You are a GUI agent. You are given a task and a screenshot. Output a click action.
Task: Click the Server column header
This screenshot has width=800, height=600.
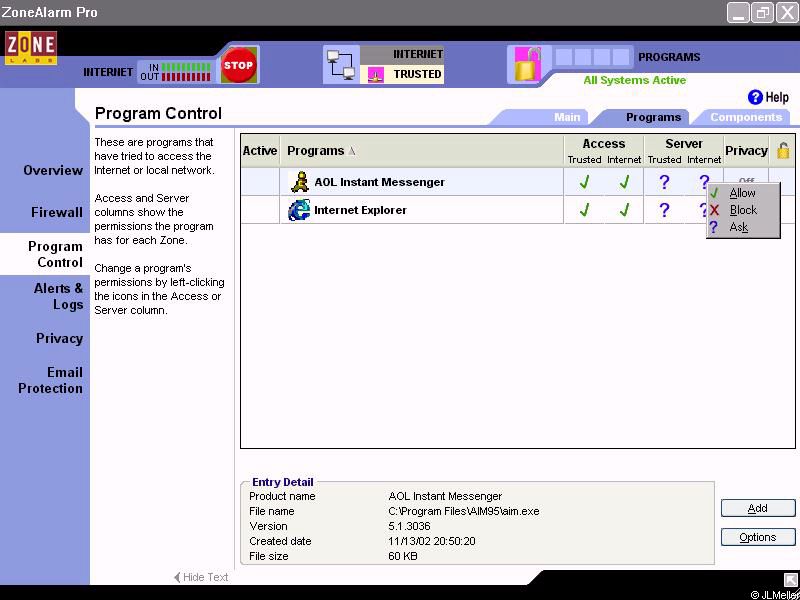(x=684, y=144)
